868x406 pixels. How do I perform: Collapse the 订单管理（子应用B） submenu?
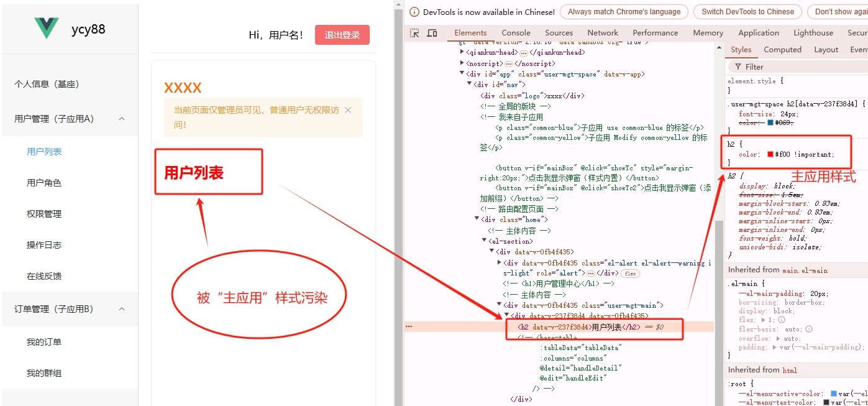pos(122,309)
